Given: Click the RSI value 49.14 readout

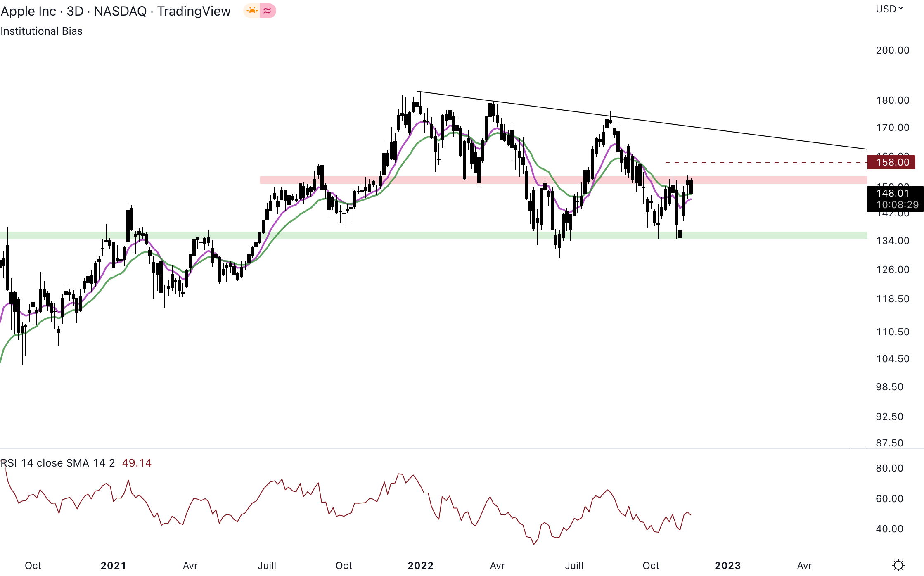Looking at the screenshot, I should [x=137, y=463].
